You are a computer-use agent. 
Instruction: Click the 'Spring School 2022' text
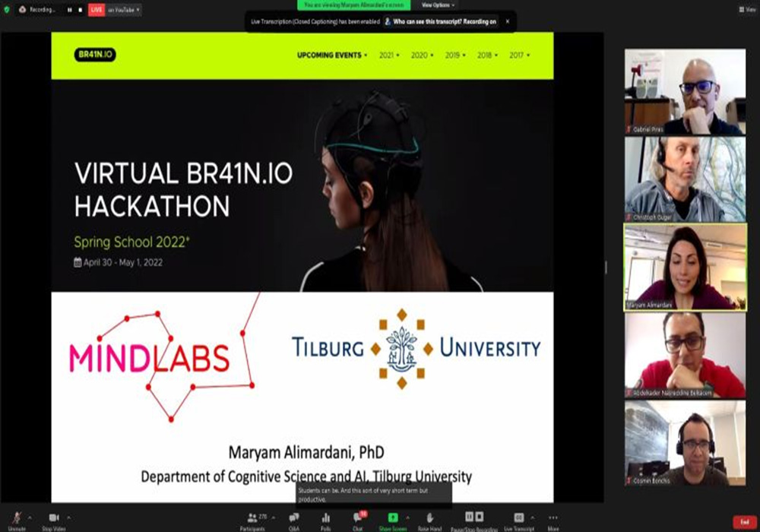[131, 242]
